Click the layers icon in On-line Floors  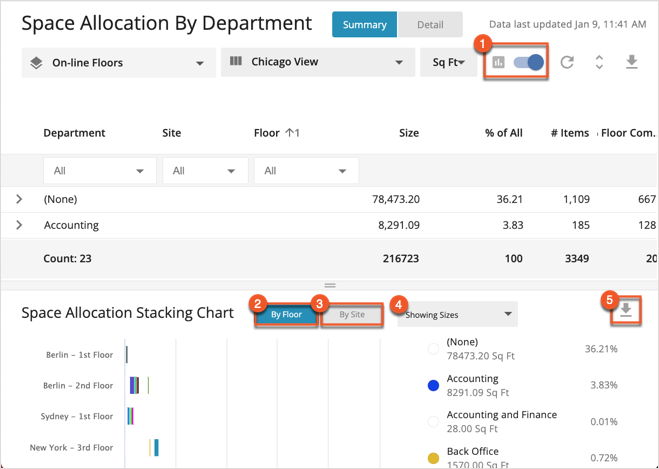pyautogui.click(x=36, y=63)
